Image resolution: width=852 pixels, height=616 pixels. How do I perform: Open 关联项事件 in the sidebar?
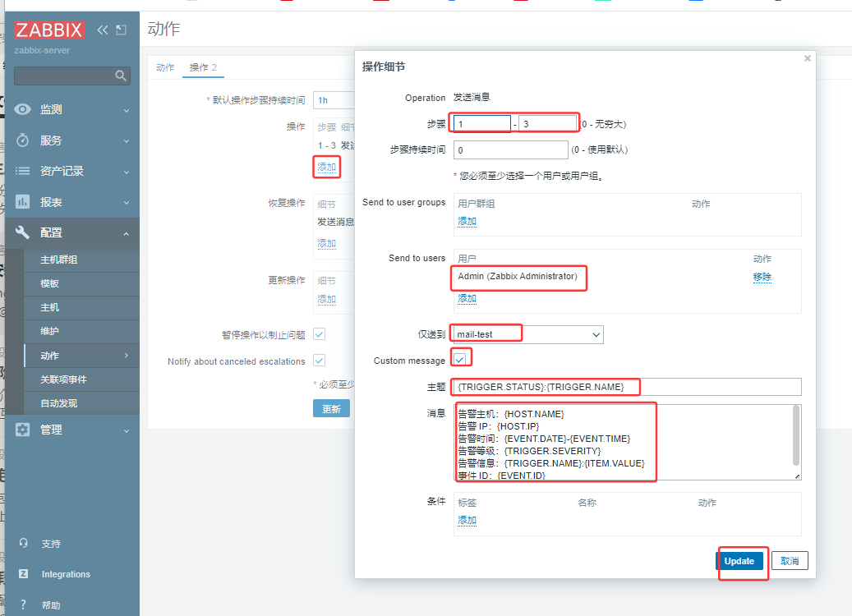pos(63,379)
